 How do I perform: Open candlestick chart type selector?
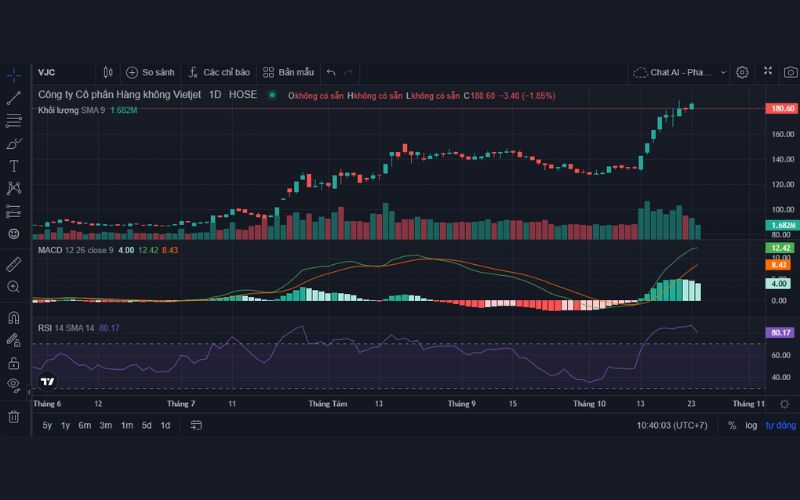[108, 72]
